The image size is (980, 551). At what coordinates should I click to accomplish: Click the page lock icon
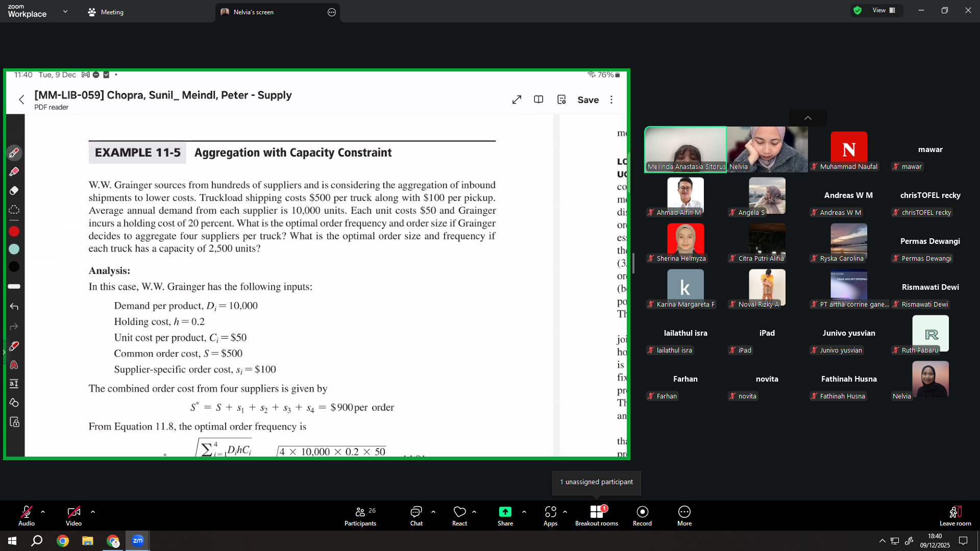[x=14, y=422]
